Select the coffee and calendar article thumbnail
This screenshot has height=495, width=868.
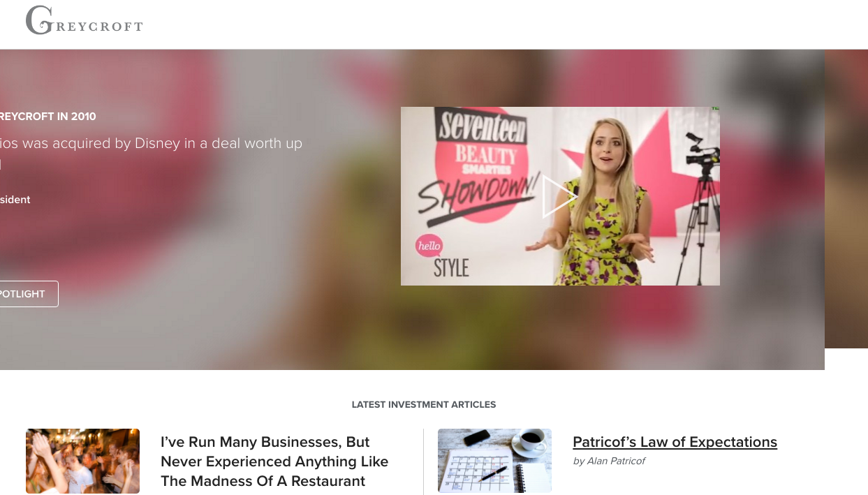click(x=494, y=461)
